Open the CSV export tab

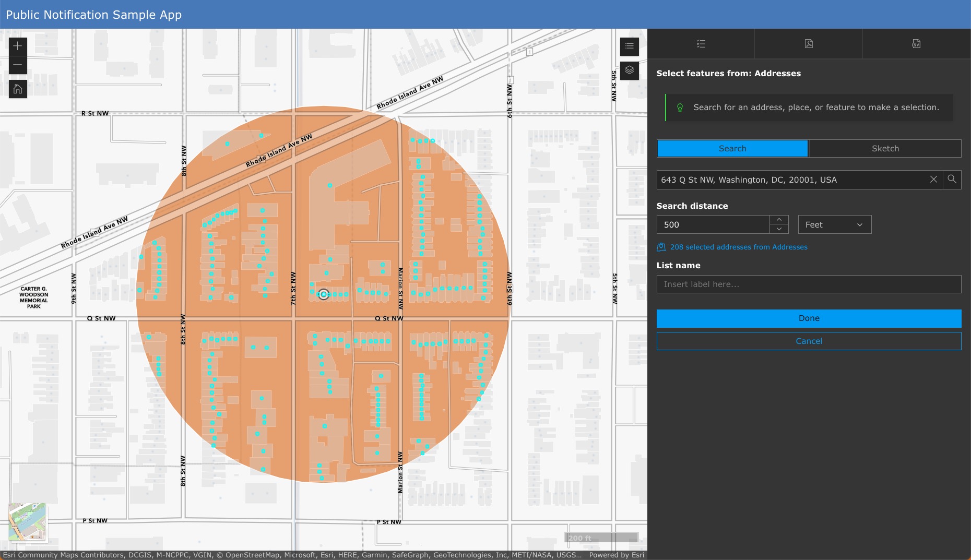point(916,44)
